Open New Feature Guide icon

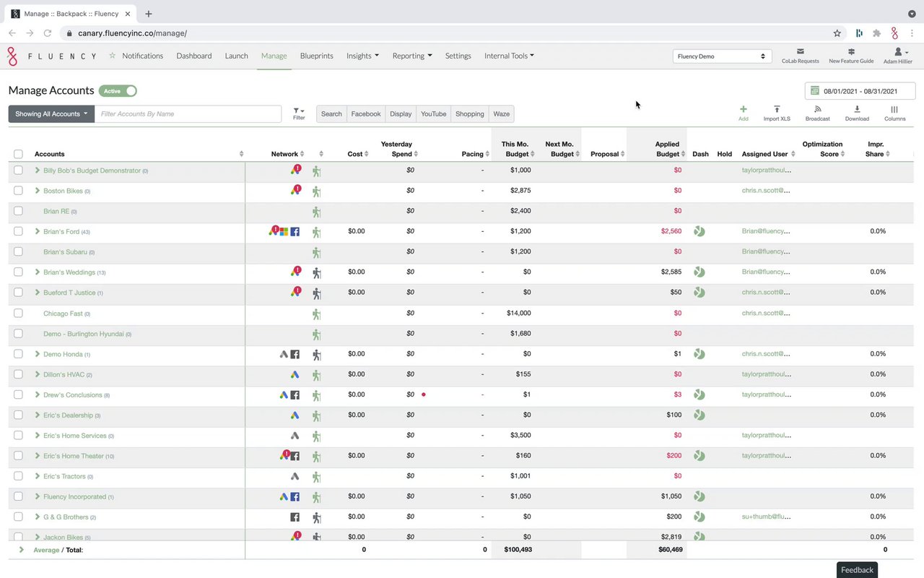pos(851,51)
